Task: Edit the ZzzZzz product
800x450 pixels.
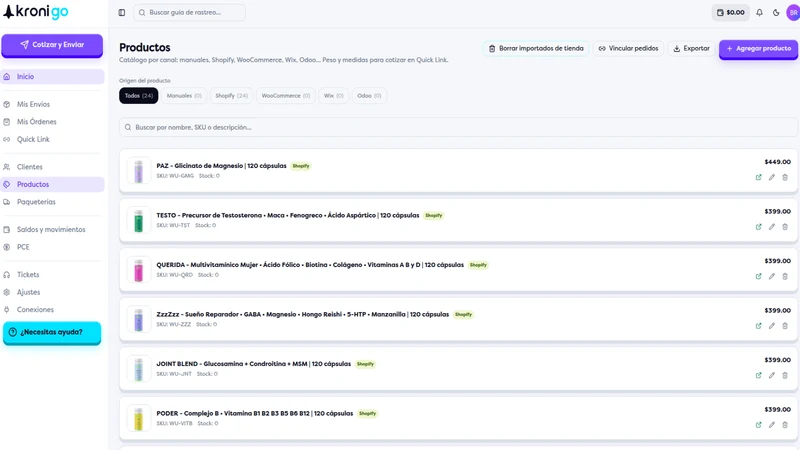Action: [x=771, y=326]
